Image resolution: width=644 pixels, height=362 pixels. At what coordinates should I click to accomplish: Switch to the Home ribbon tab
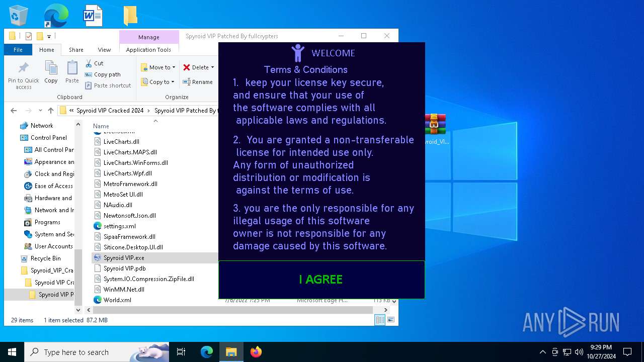47,50
